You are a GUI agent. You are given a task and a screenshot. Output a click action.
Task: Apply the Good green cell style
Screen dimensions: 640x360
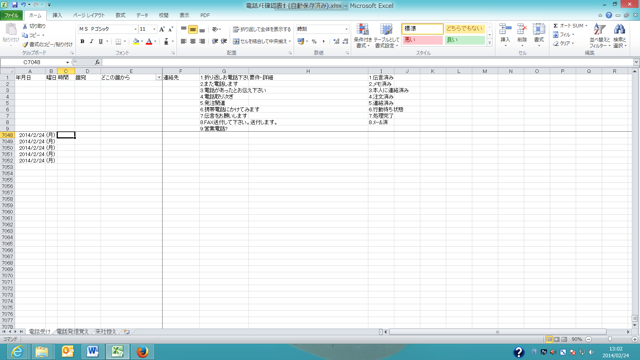click(x=464, y=40)
